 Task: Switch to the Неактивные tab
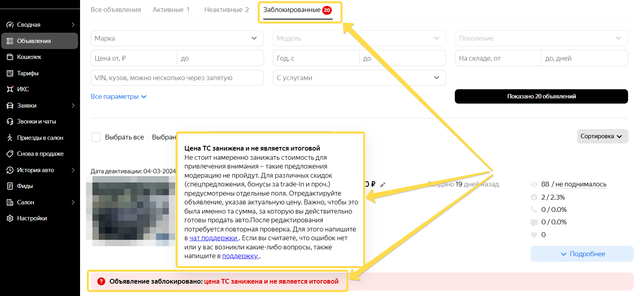pos(226,10)
